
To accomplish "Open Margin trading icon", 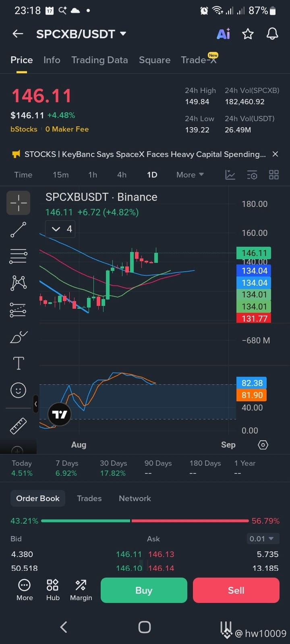I will 81,590.
